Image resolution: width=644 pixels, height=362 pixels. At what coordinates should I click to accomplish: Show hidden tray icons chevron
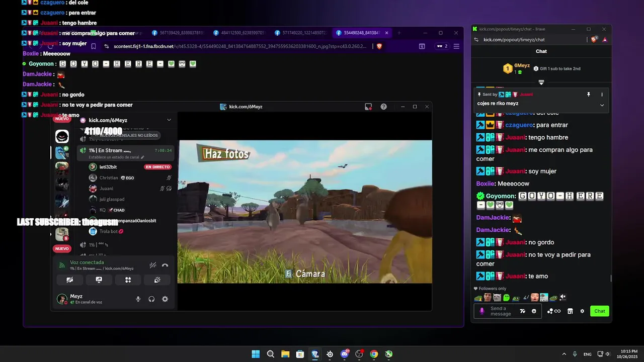point(564,354)
